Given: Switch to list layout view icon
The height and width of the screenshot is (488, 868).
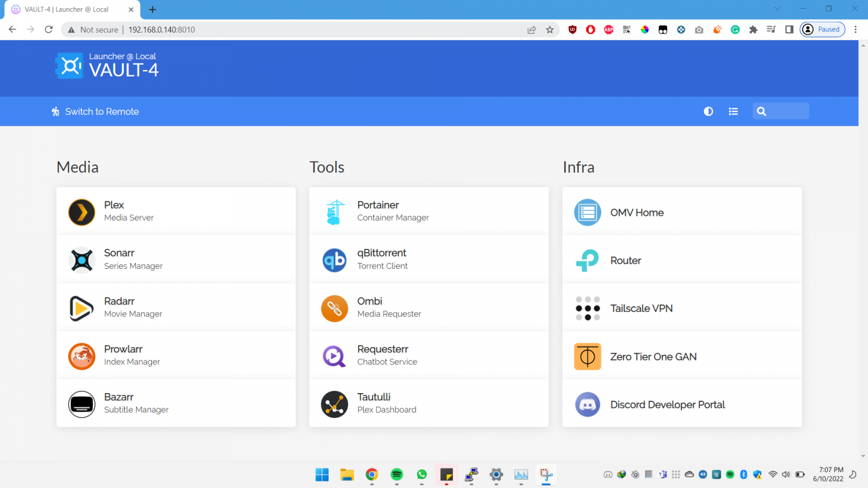Looking at the screenshot, I should (x=733, y=111).
